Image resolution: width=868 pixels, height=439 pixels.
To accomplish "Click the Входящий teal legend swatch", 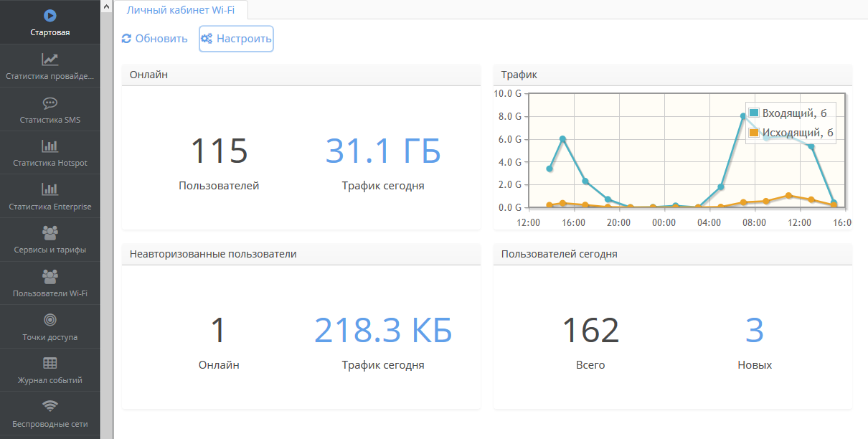I will pos(754,113).
